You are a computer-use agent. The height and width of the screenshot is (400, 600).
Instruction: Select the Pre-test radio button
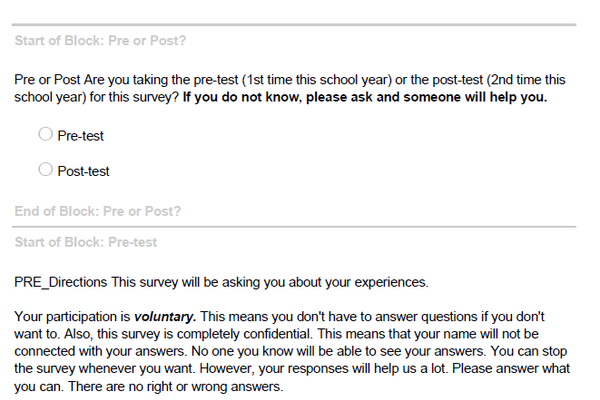click(44, 134)
